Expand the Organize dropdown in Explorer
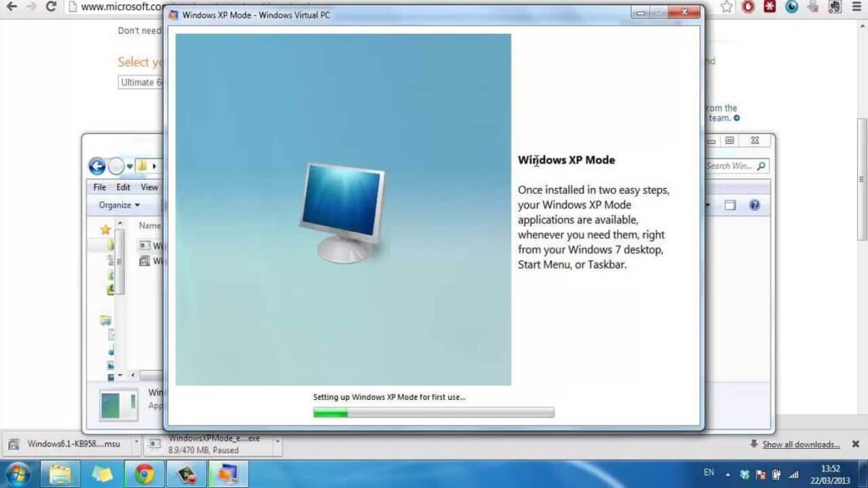Screen dimensions: 868x488 click(x=119, y=205)
